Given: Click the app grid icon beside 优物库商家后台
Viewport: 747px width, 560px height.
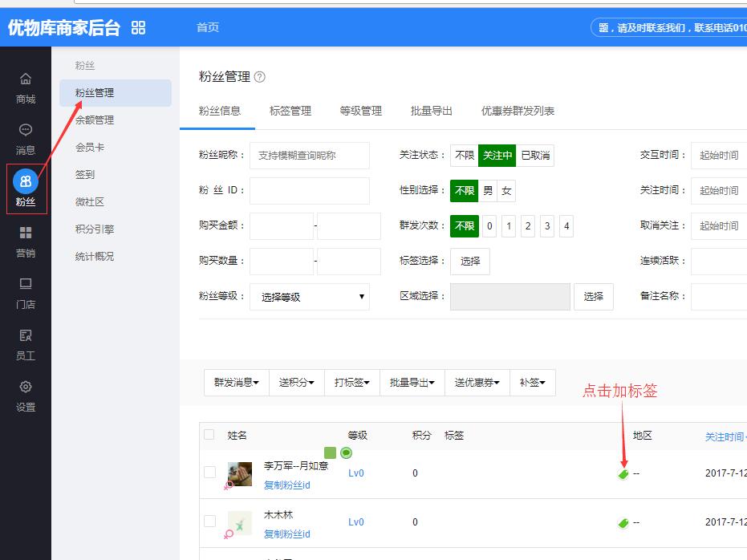Looking at the screenshot, I should [x=139, y=28].
